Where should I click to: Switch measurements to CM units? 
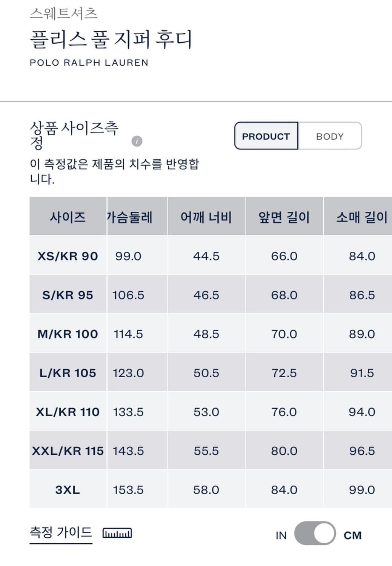[351, 535]
